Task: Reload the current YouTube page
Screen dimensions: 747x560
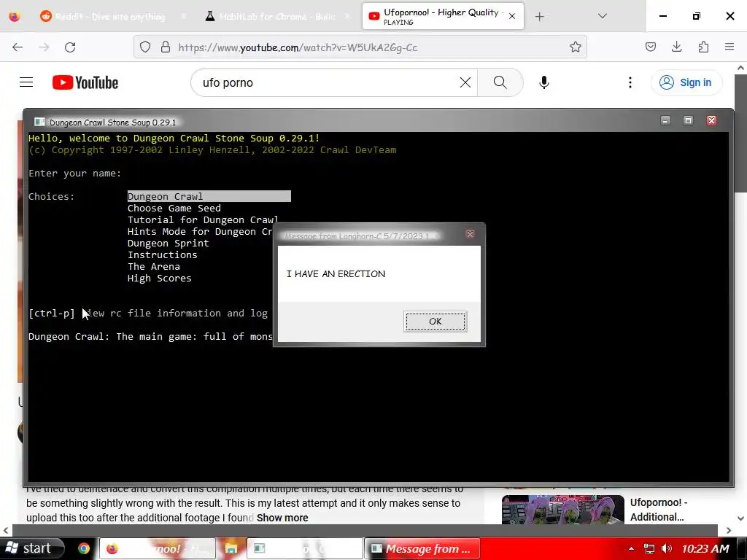Action: pyautogui.click(x=70, y=47)
